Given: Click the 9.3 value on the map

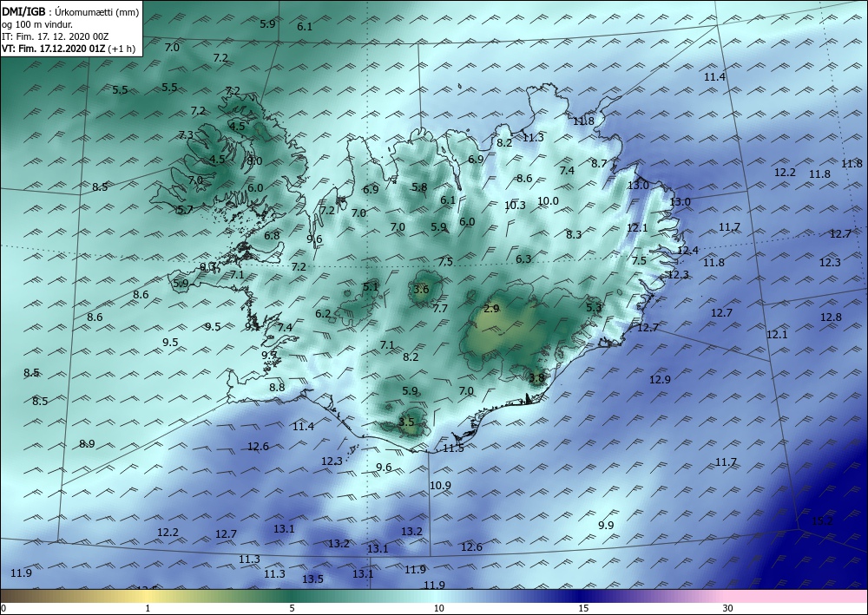Looking at the screenshot, I should [x=207, y=266].
